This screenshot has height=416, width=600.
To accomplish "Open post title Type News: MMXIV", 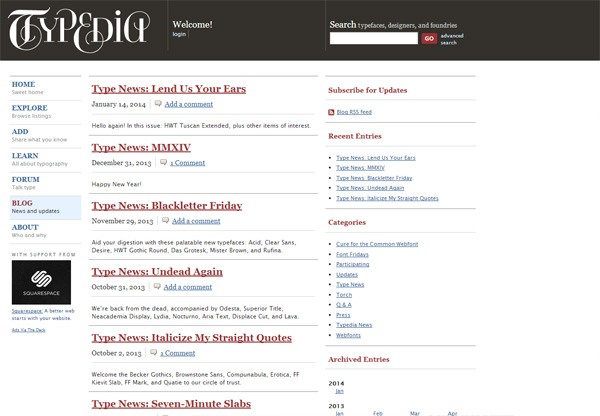I will coord(141,148).
